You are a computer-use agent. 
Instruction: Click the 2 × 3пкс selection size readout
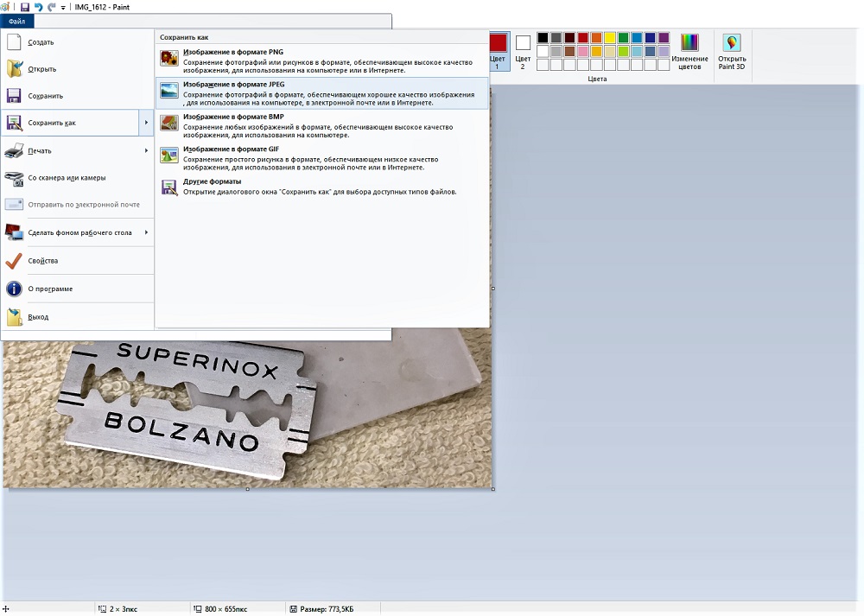(118, 609)
